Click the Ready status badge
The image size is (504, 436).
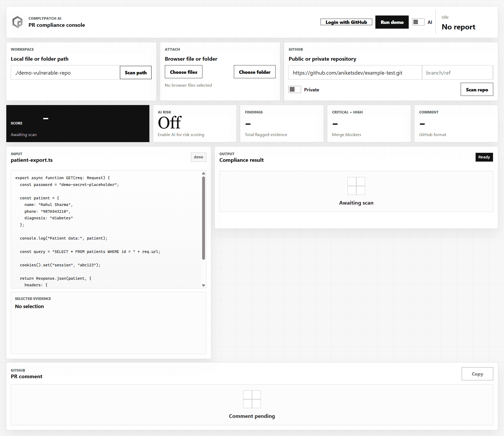pos(484,157)
